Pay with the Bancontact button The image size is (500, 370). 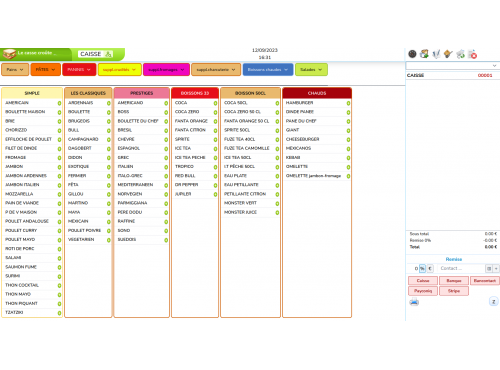[485, 281]
